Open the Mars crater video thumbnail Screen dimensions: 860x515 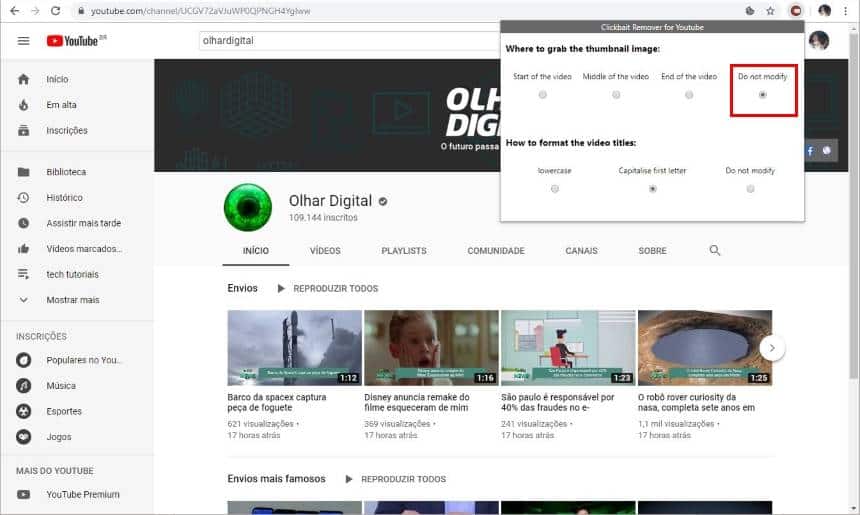(x=705, y=348)
